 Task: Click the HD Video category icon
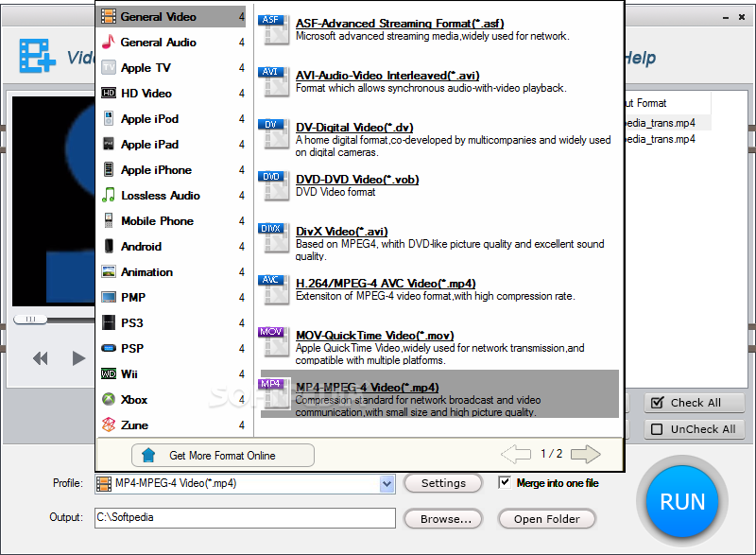coord(109,93)
